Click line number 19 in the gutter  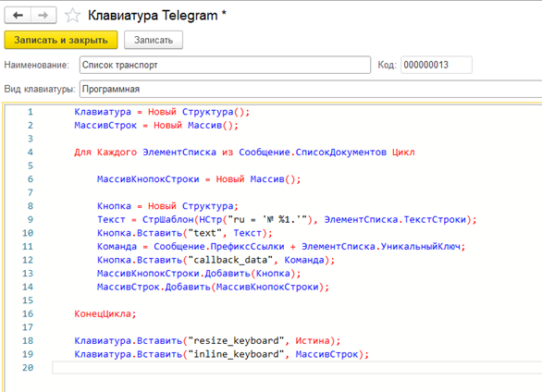point(28,354)
